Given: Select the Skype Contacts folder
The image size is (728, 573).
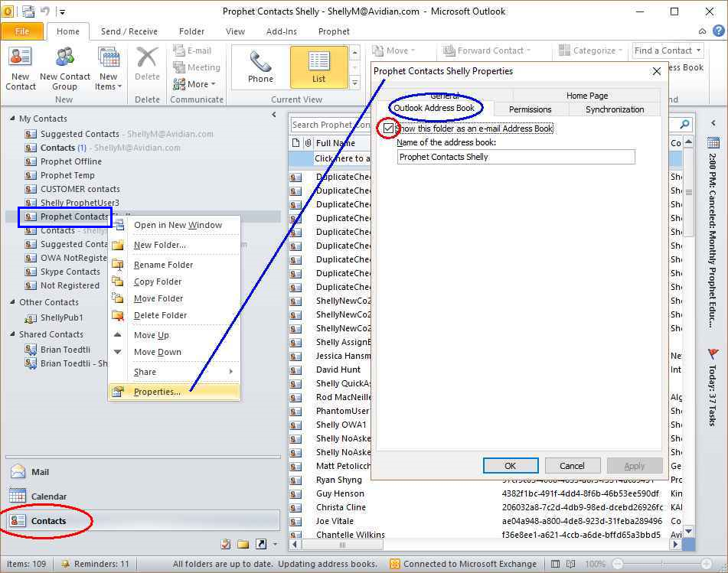Looking at the screenshot, I should pos(70,272).
